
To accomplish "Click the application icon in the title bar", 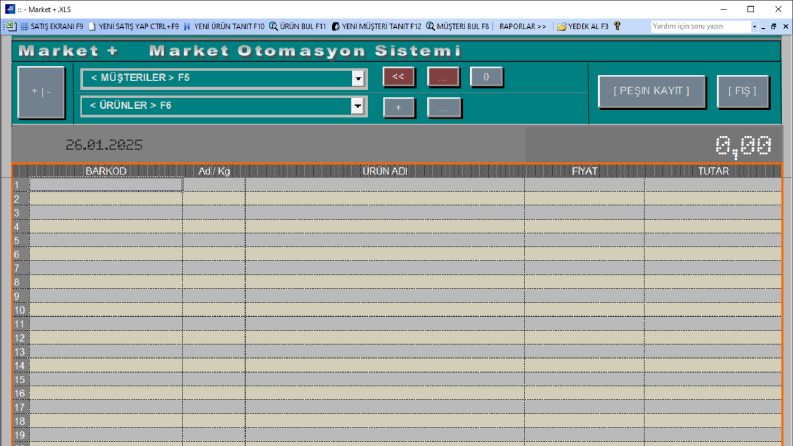I will pos(10,9).
